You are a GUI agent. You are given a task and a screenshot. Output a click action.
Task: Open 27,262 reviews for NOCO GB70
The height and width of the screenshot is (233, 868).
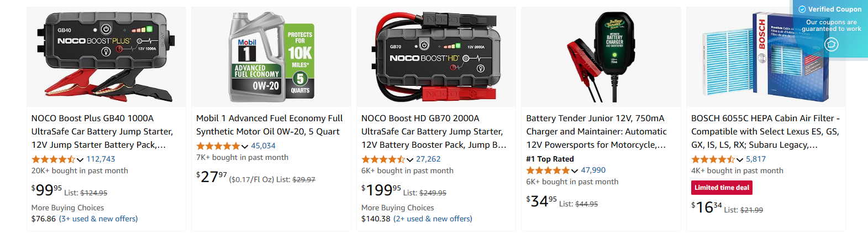pyautogui.click(x=428, y=159)
